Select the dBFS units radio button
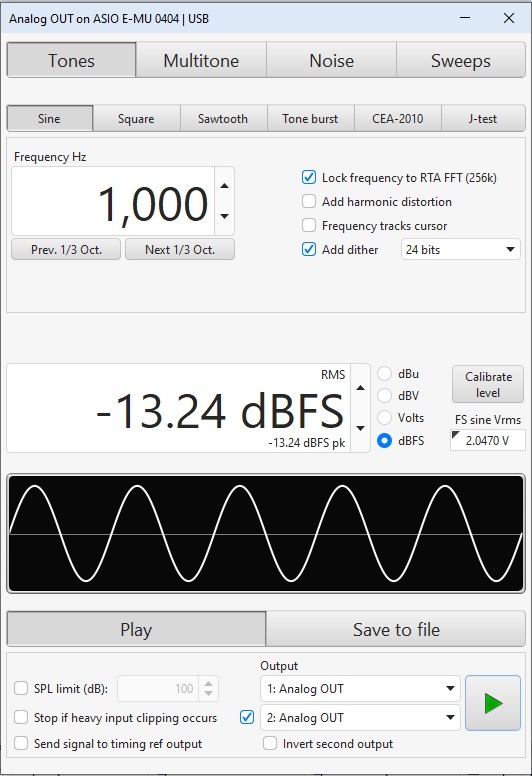 (385, 440)
